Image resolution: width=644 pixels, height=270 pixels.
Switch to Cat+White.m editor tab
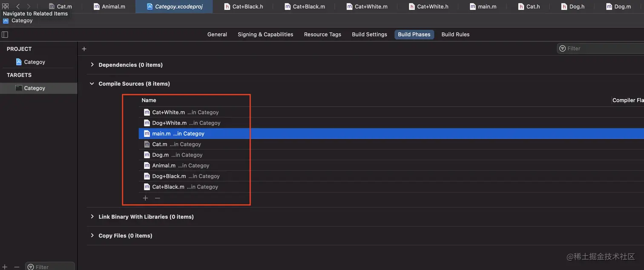tap(367, 6)
